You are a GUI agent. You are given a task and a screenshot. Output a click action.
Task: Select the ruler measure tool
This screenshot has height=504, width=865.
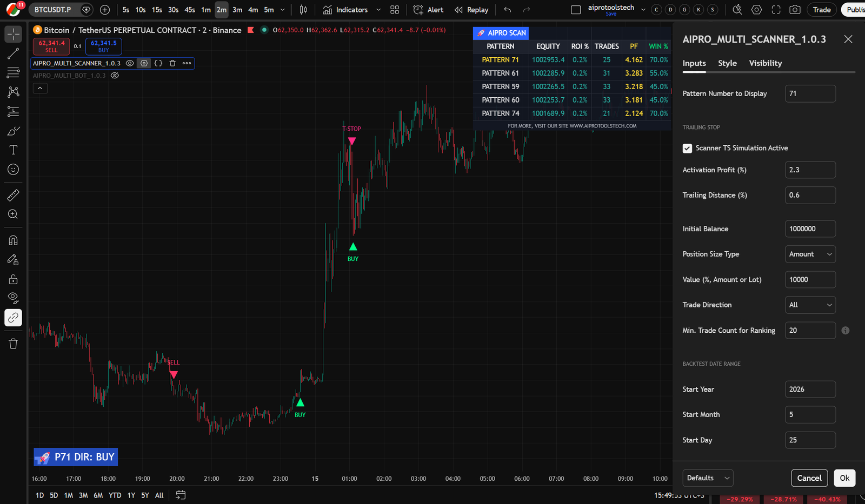click(14, 195)
